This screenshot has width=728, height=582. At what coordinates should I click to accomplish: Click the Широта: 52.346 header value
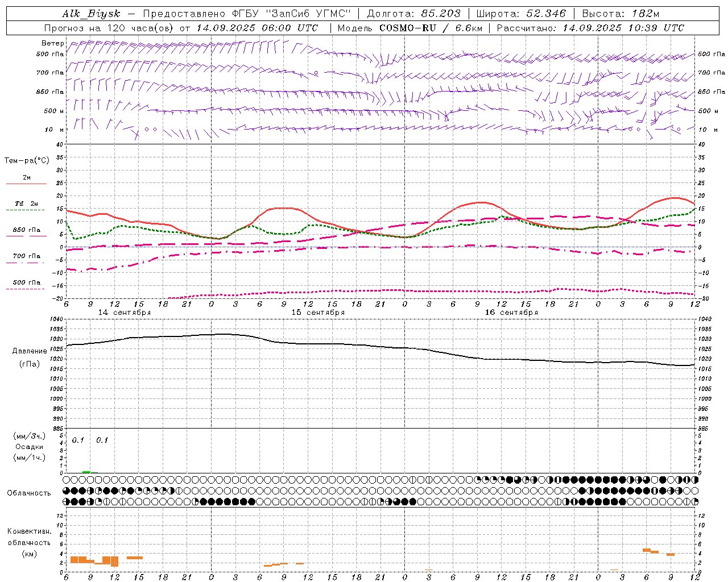pos(521,14)
